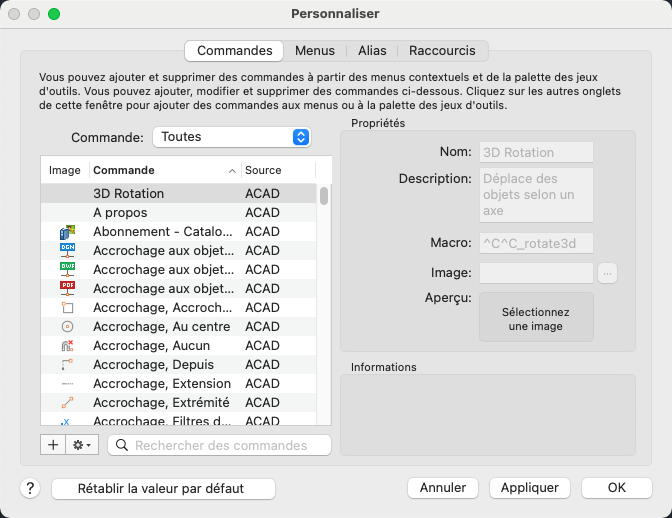Click the PDF object snap icon
Screen dimensions: 672x518
pos(67,289)
